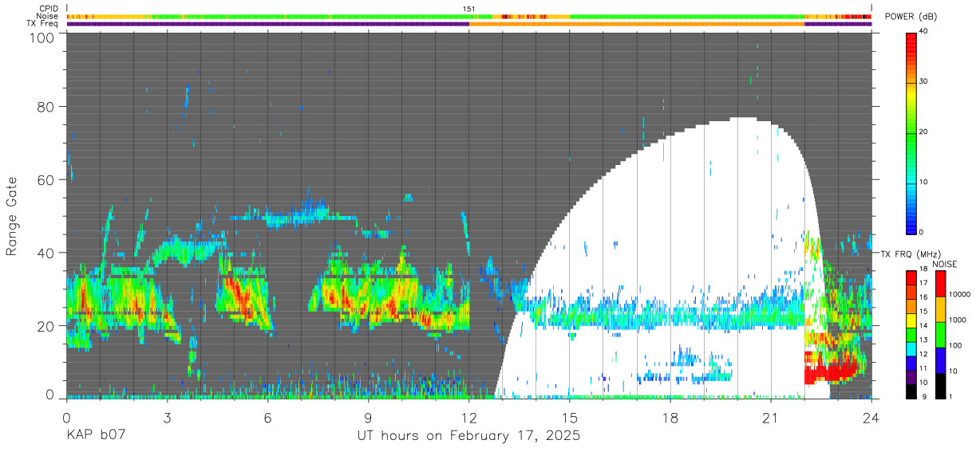Image resolution: width=980 pixels, height=452 pixels.
Task: Click the 1000 label on noise legend
Action: (957, 320)
